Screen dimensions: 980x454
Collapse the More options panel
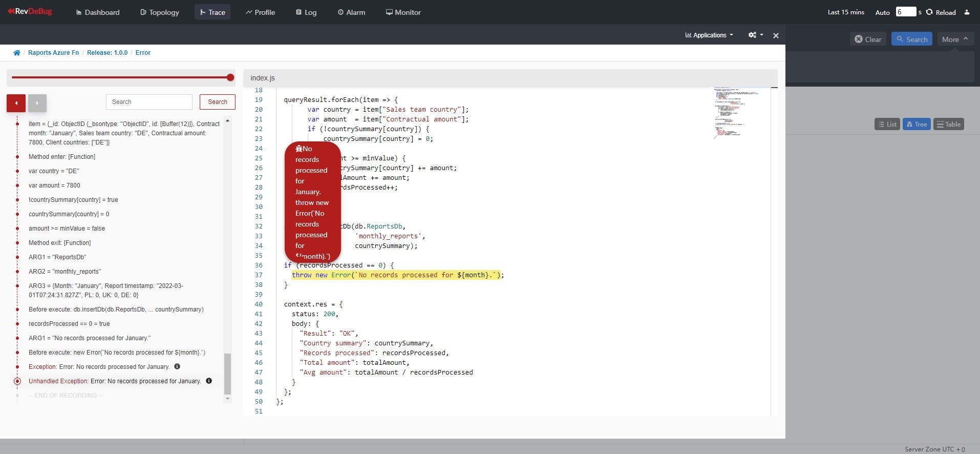coord(955,39)
